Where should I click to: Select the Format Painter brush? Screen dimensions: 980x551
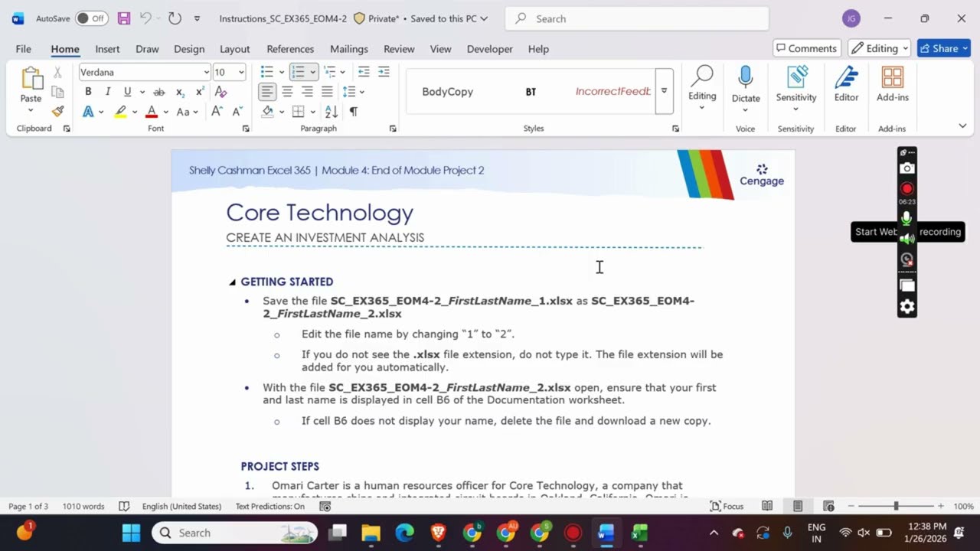click(57, 111)
